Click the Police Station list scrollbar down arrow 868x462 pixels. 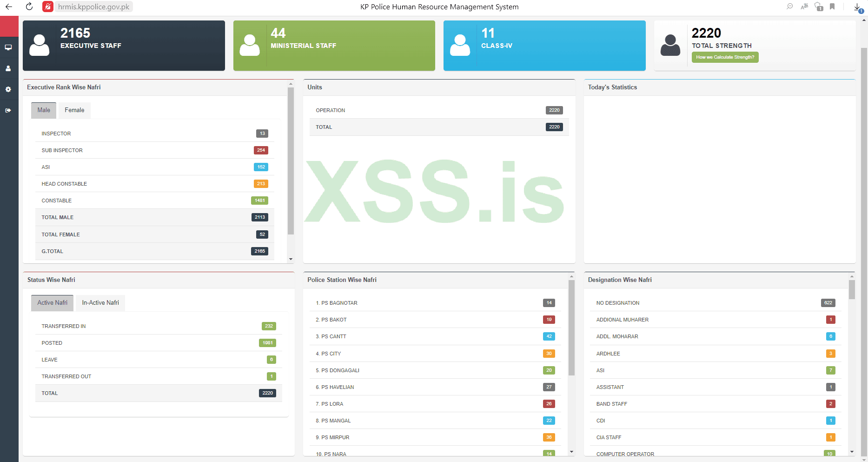click(571, 452)
